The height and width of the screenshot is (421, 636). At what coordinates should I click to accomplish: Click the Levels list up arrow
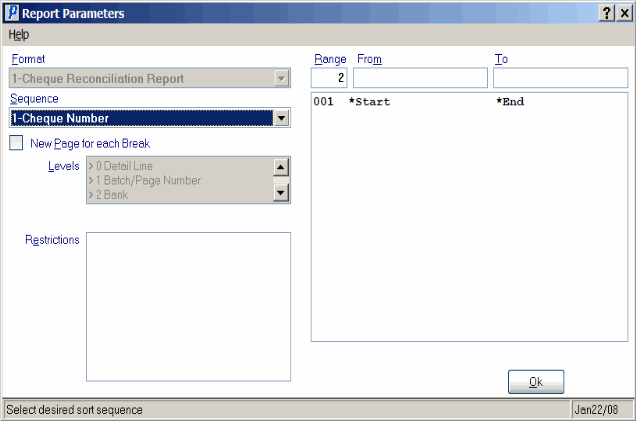pos(281,167)
